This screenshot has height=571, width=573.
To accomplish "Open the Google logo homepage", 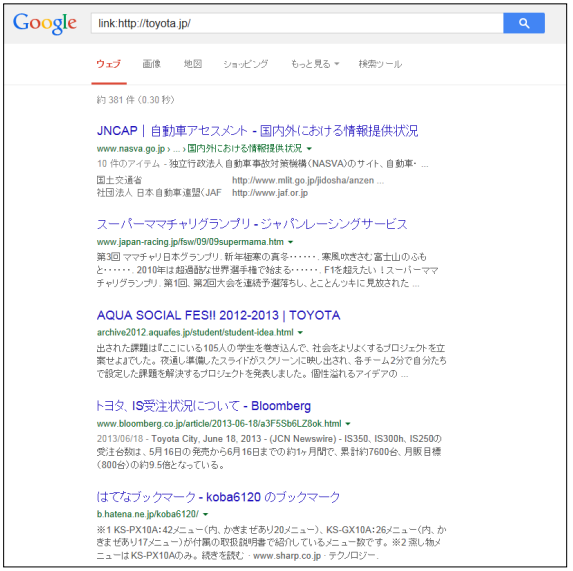I will click(45, 23).
